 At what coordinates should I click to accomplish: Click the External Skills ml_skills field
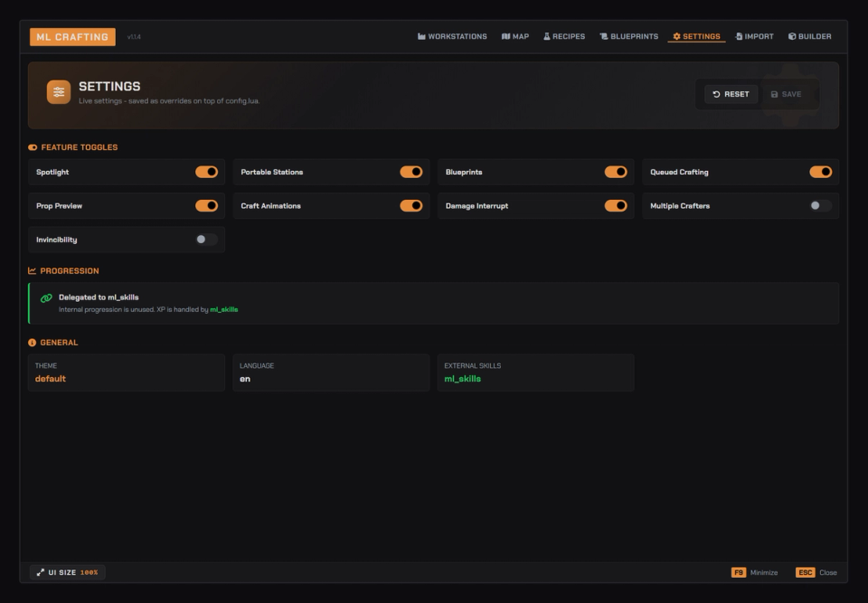[535, 372]
